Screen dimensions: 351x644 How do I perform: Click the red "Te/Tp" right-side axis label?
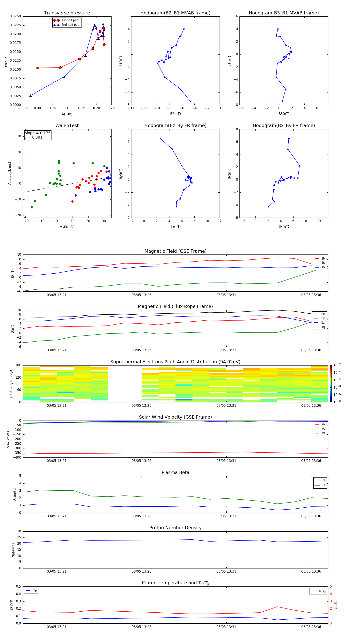click(x=336, y=605)
